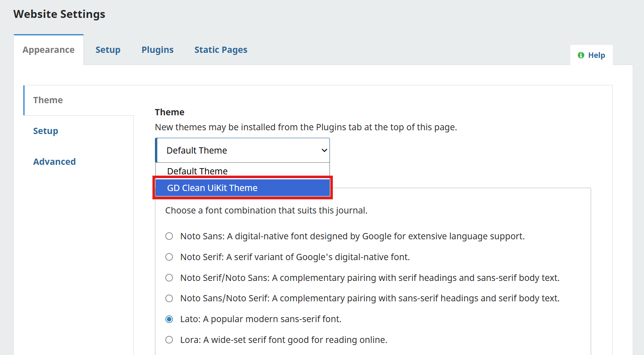Image resolution: width=644 pixels, height=355 pixels.
Task: Open the Advanced sidebar section
Action: click(55, 162)
